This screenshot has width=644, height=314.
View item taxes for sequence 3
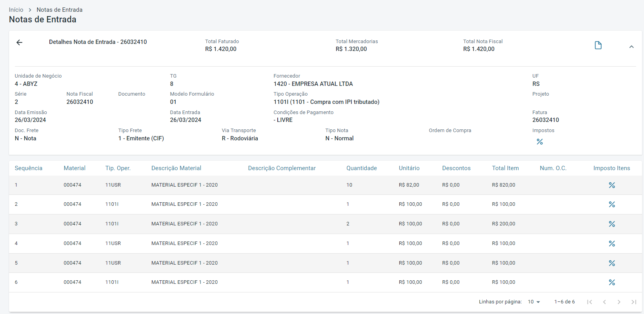611,224
